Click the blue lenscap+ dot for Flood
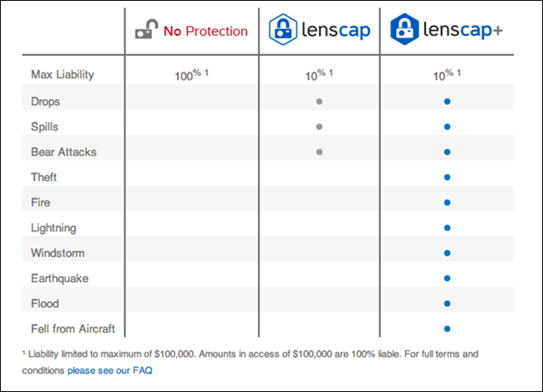Screen dimensions: 543x392 (447, 303)
